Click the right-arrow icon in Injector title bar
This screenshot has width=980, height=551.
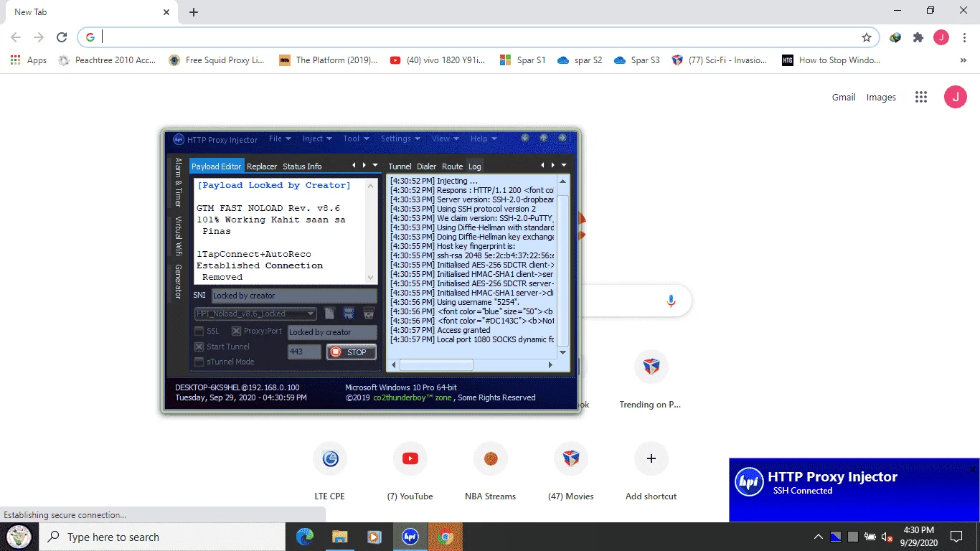click(562, 138)
